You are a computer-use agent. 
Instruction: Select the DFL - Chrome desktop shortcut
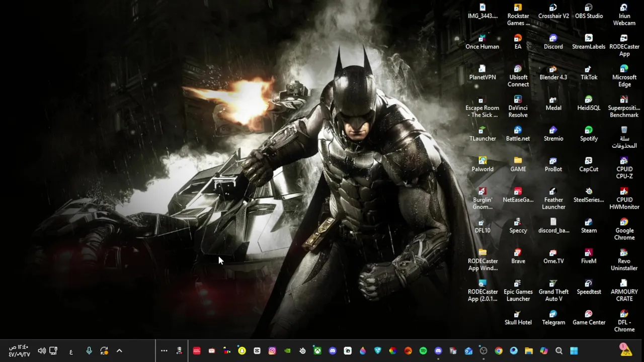[624, 321]
